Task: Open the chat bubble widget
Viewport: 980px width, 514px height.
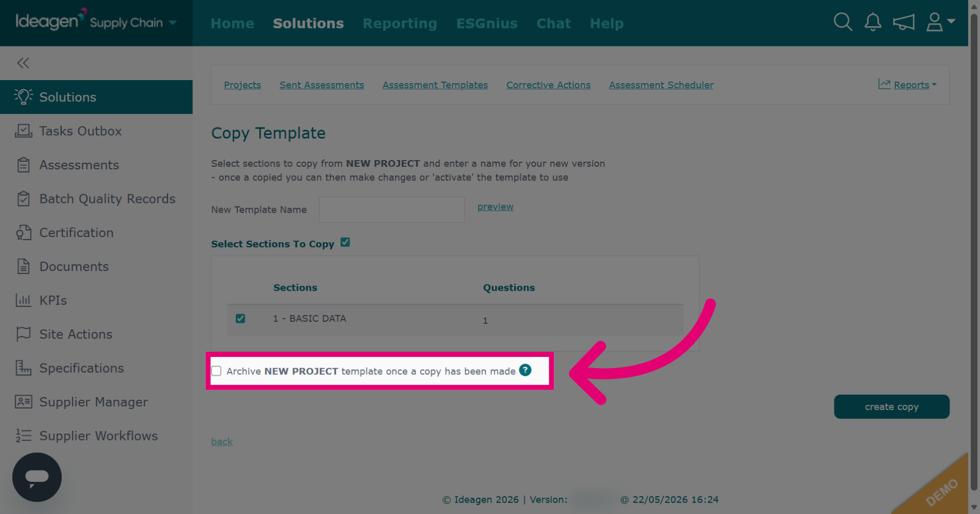Action: pos(37,477)
